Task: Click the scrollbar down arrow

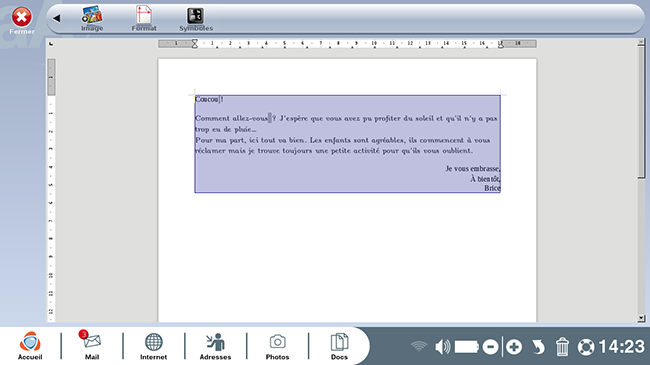Action: (x=641, y=318)
